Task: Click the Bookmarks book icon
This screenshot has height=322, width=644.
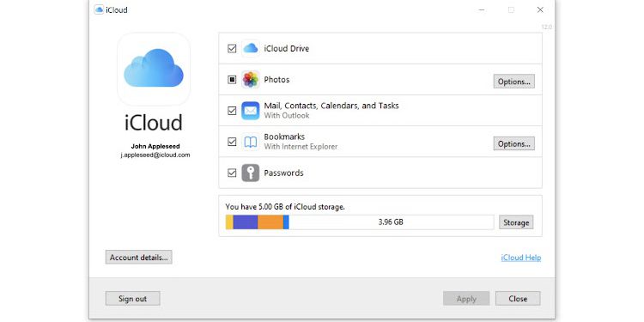Action: click(x=251, y=142)
